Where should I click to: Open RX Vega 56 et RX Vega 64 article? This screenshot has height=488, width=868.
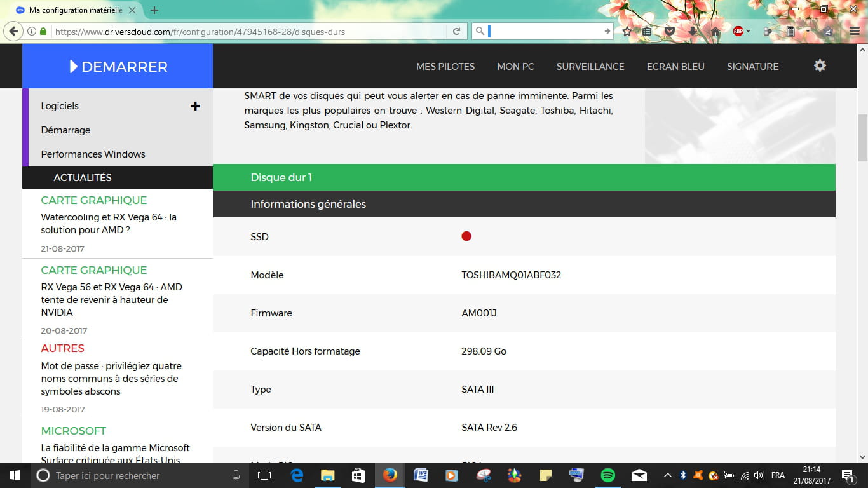111,300
